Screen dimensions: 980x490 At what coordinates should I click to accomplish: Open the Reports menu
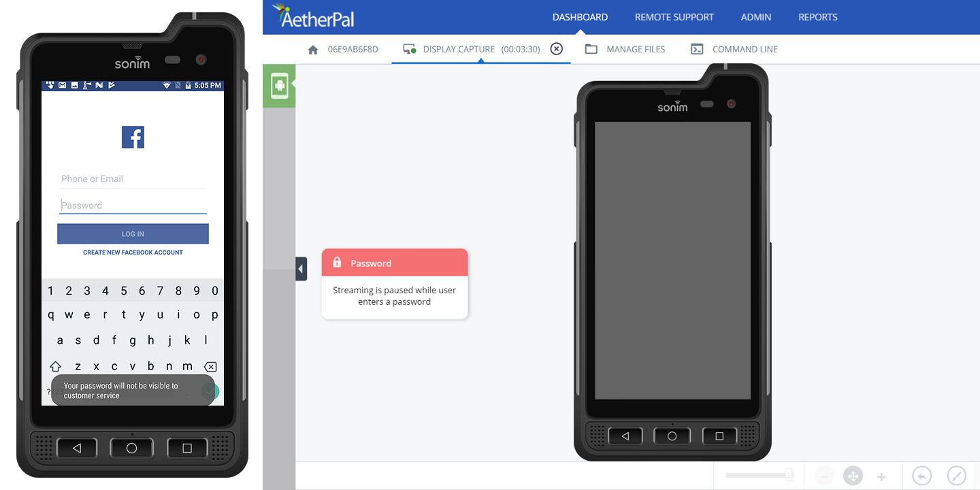tap(818, 17)
